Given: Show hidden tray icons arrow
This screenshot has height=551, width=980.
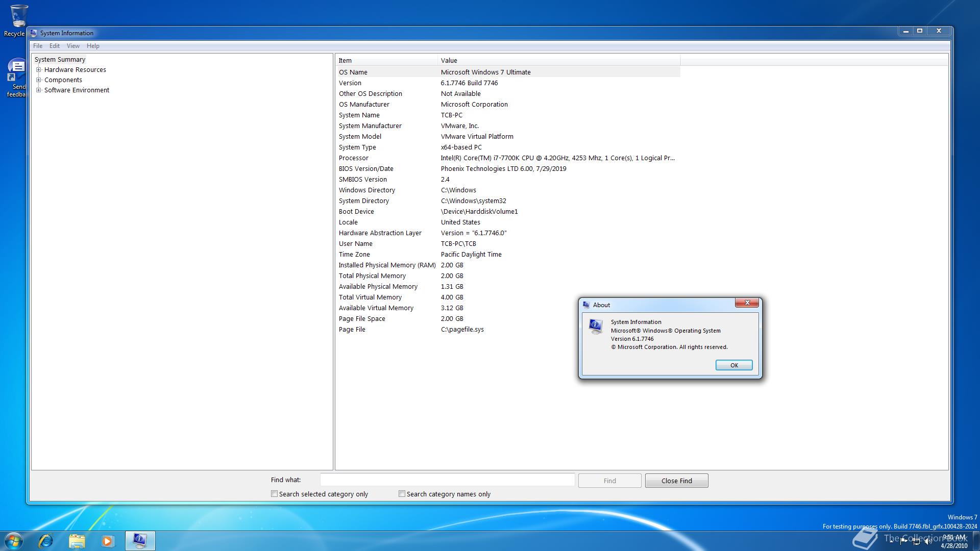Looking at the screenshot, I should [x=892, y=542].
